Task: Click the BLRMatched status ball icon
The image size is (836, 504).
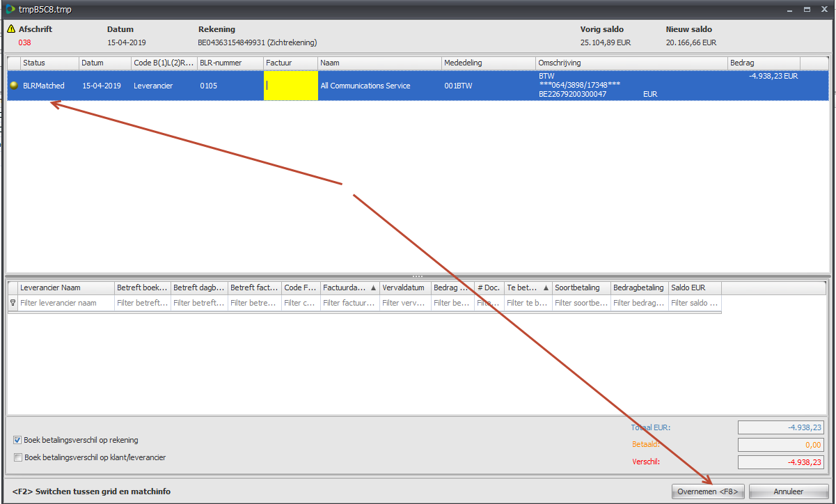Action: coord(14,86)
